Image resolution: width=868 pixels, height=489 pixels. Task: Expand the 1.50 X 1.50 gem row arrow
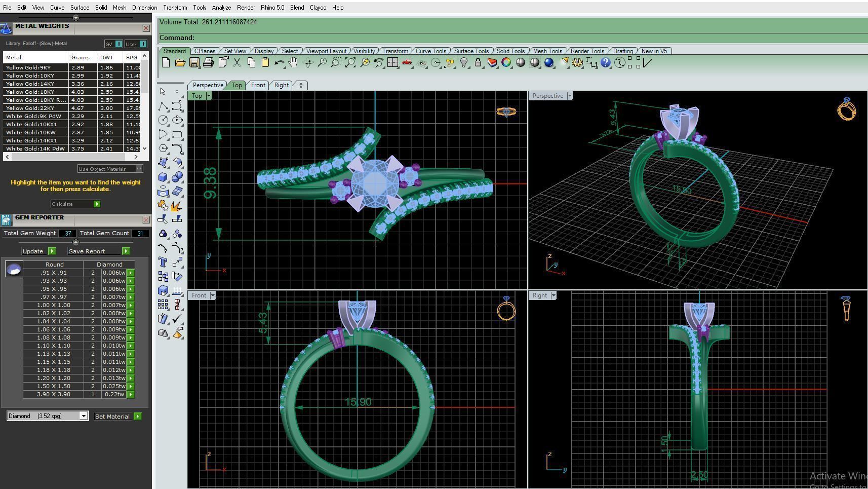point(131,386)
